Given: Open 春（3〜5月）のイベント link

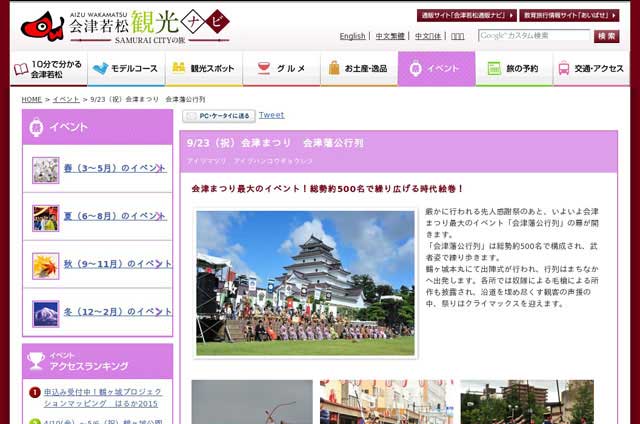Looking at the screenshot, I should [115, 168].
